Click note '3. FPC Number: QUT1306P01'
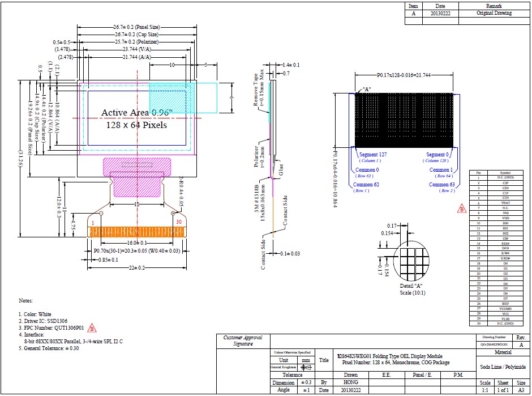Screen dimensions: 532x396 pyautogui.click(x=52, y=328)
